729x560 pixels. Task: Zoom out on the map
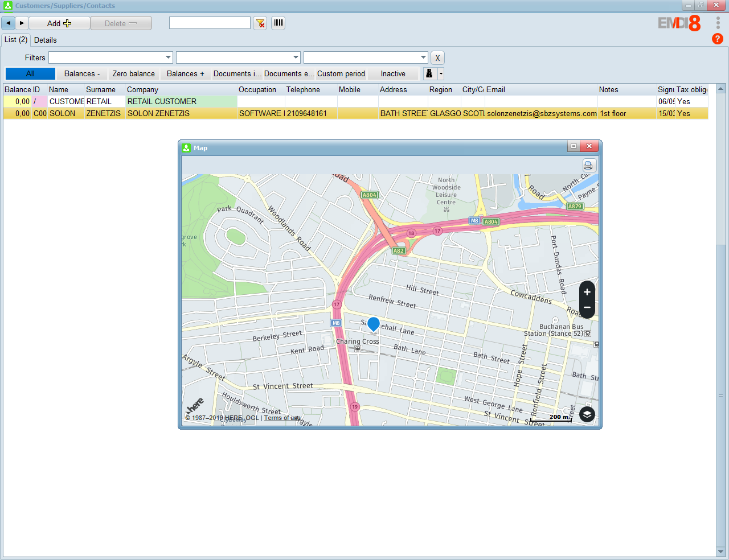click(587, 307)
